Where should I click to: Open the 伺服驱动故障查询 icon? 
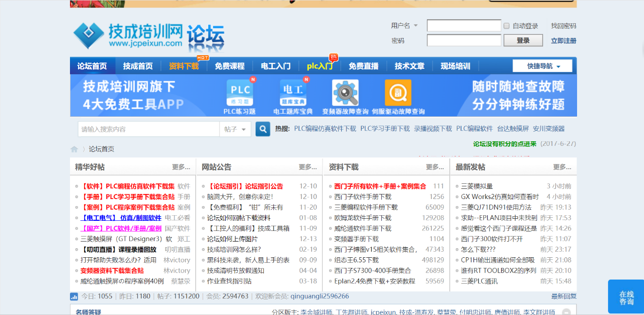398,93
